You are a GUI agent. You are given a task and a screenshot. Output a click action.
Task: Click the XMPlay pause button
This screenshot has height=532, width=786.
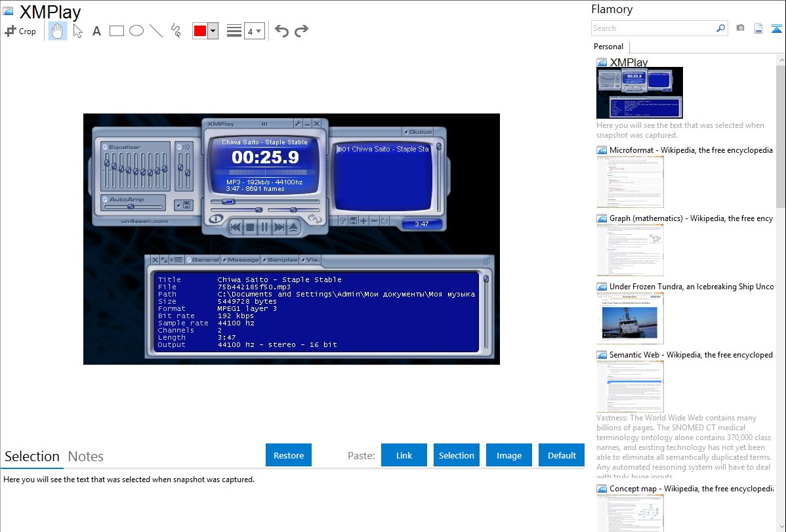tap(264, 227)
